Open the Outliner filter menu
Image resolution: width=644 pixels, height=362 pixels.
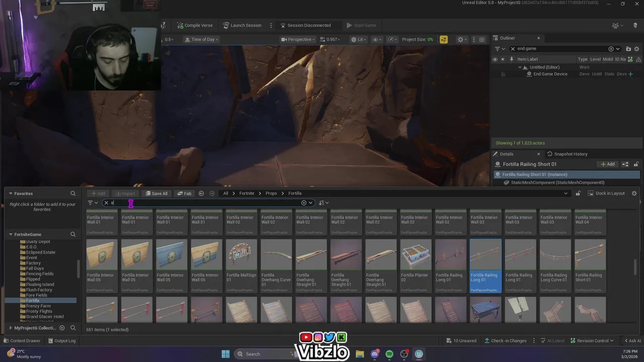499,49
